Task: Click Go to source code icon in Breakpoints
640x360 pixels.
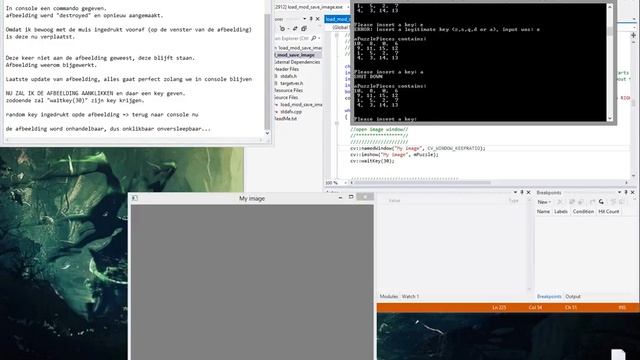Action: pos(613,202)
